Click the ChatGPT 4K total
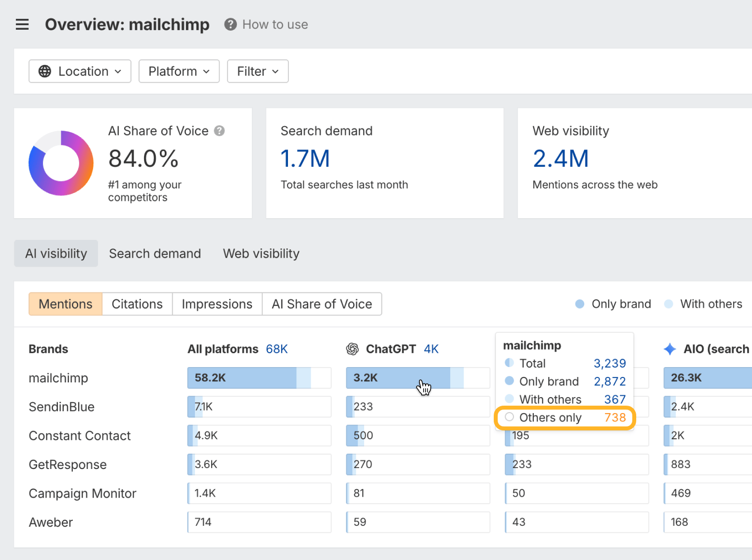This screenshot has height=560, width=752. (431, 349)
